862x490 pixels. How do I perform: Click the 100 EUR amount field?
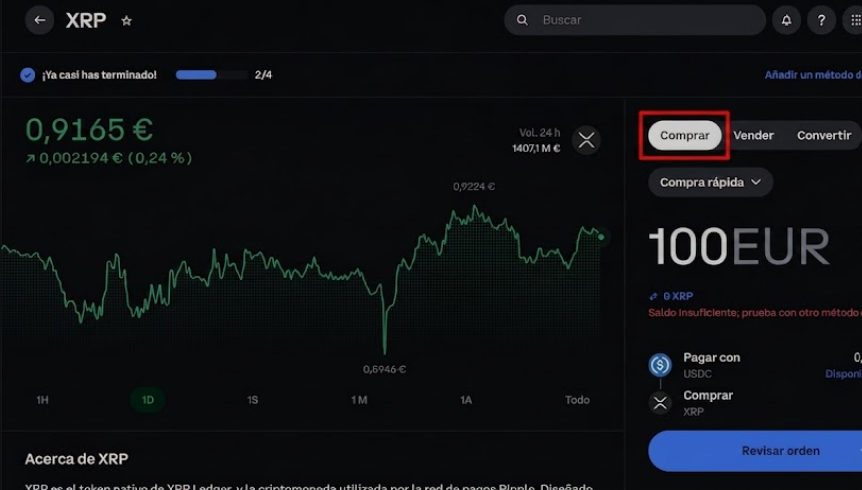tap(739, 246)
